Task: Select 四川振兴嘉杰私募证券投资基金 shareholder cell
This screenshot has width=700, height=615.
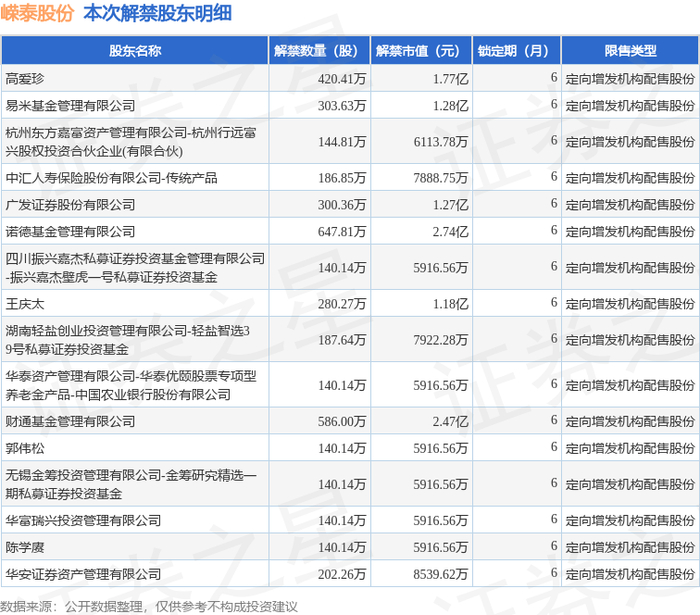Action: [x=135, y=267]
